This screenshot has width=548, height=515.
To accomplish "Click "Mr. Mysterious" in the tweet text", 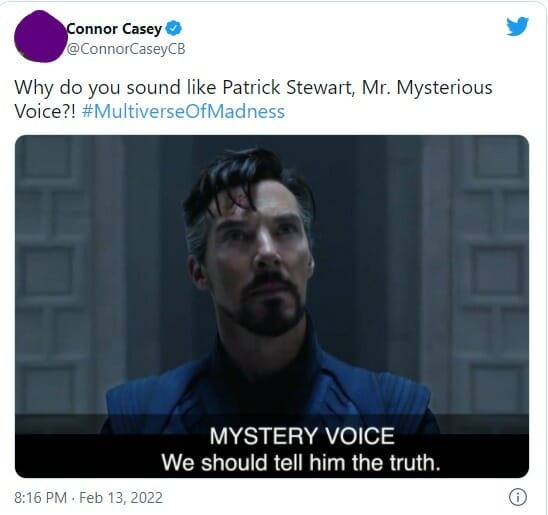I will pyautogui.click(x=427, y=87).
